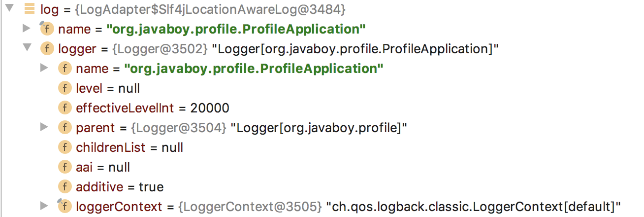
Task: Expand the top-level name field arrow
Action: (27, 28)
